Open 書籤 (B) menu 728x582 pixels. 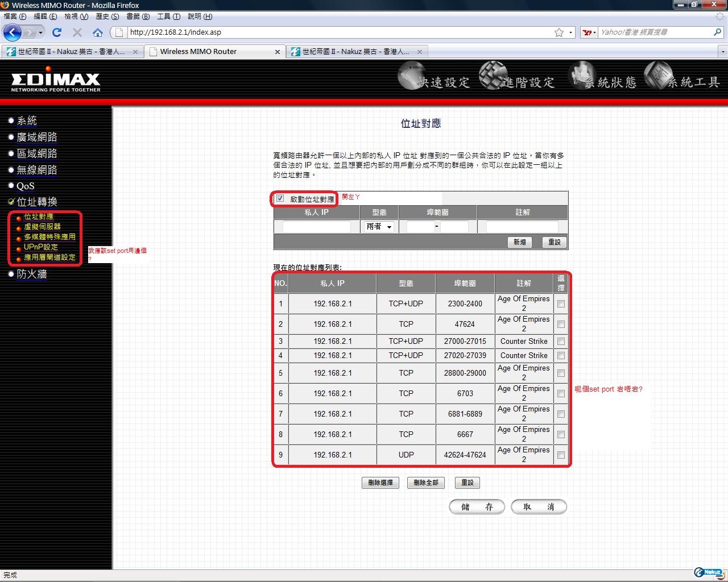pos(138,16)
